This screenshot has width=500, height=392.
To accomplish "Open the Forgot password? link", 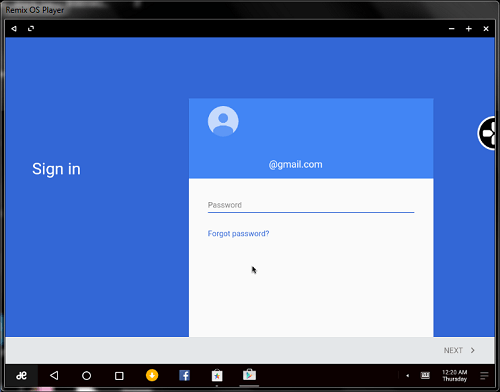I will [238, 234].
